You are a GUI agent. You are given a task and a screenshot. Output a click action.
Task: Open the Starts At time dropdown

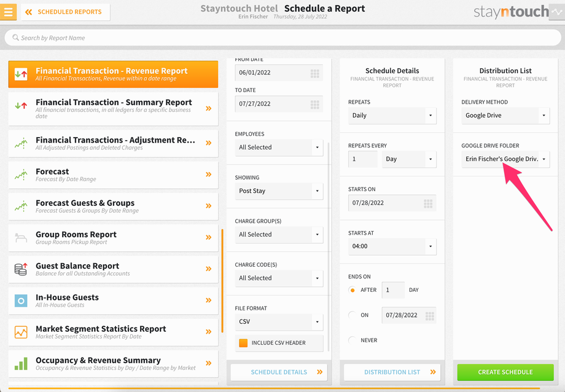pyautogui.click(x=392, y=246)
